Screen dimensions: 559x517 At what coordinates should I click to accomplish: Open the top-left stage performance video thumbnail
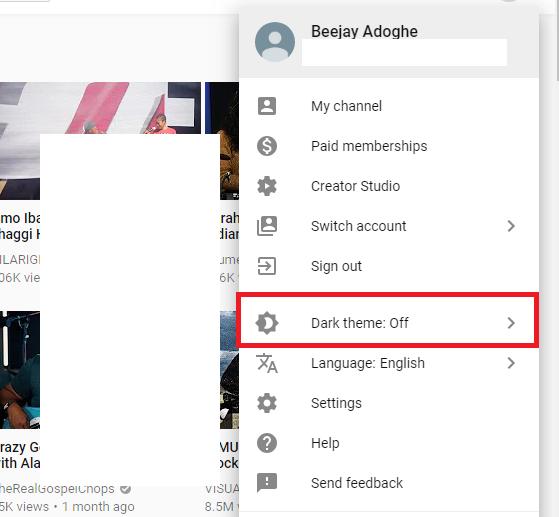pyautogui.click(x=100, y=108)
